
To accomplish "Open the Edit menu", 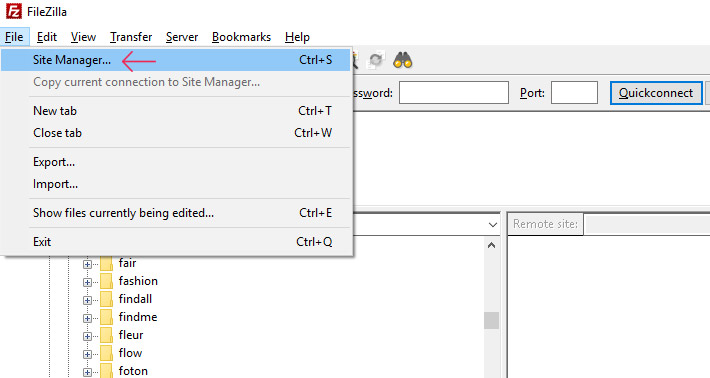I will pos(47,37).
